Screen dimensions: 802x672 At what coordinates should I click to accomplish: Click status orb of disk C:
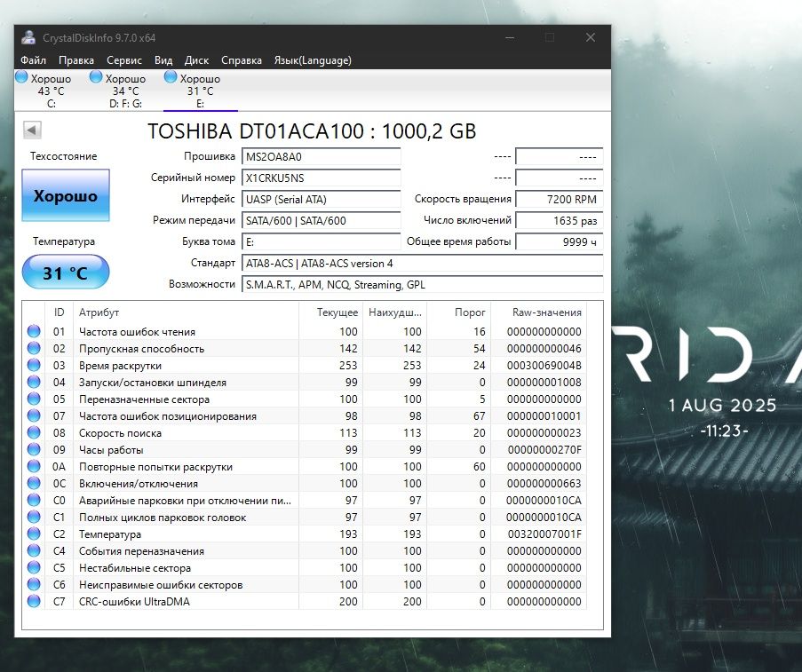[21, 77]
